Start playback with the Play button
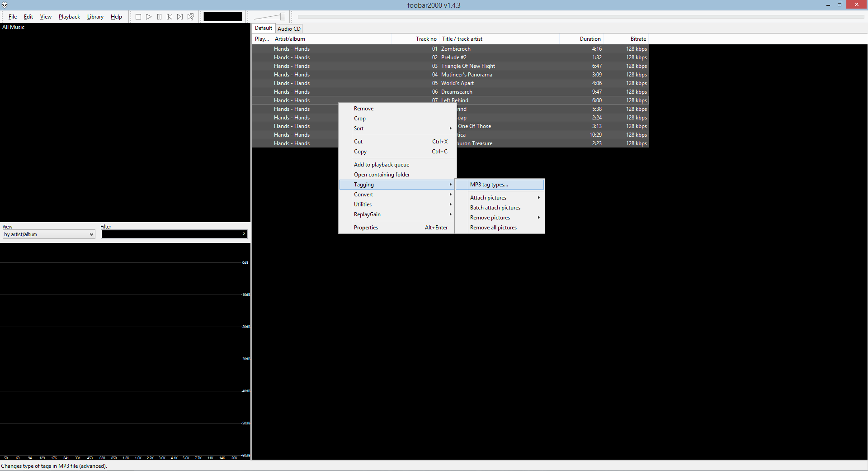The image size is (868, 471). (x=149, y=17)
